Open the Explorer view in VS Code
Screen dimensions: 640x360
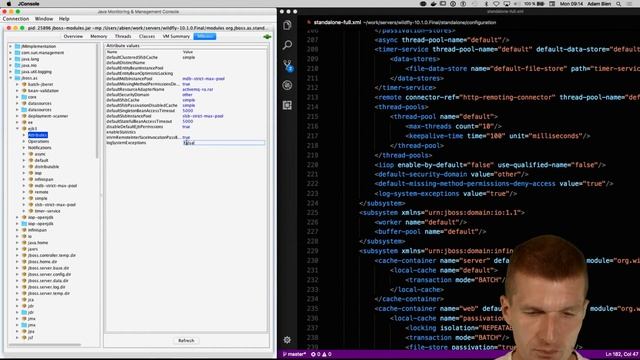[287, 25]
